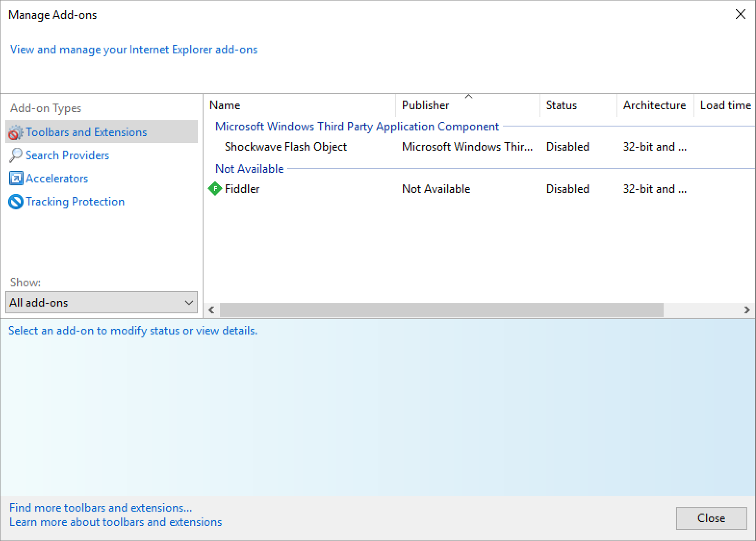
Task: Click Disabled status of Fiddler
Action: coord(567,189)
